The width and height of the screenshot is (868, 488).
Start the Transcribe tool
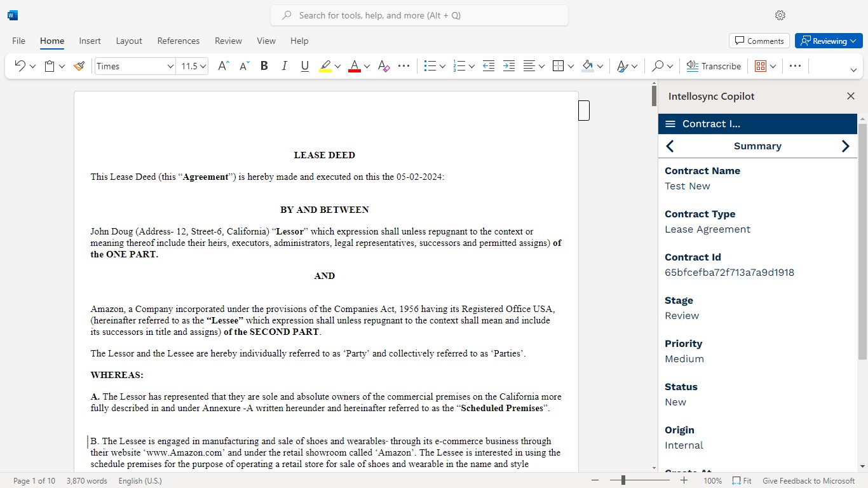tap(714, 66)
